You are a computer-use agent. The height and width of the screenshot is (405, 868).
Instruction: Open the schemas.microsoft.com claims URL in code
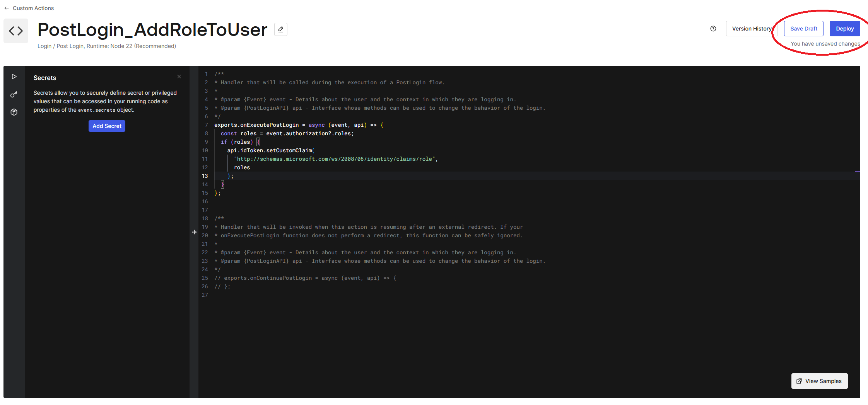[x=334, y=159]
